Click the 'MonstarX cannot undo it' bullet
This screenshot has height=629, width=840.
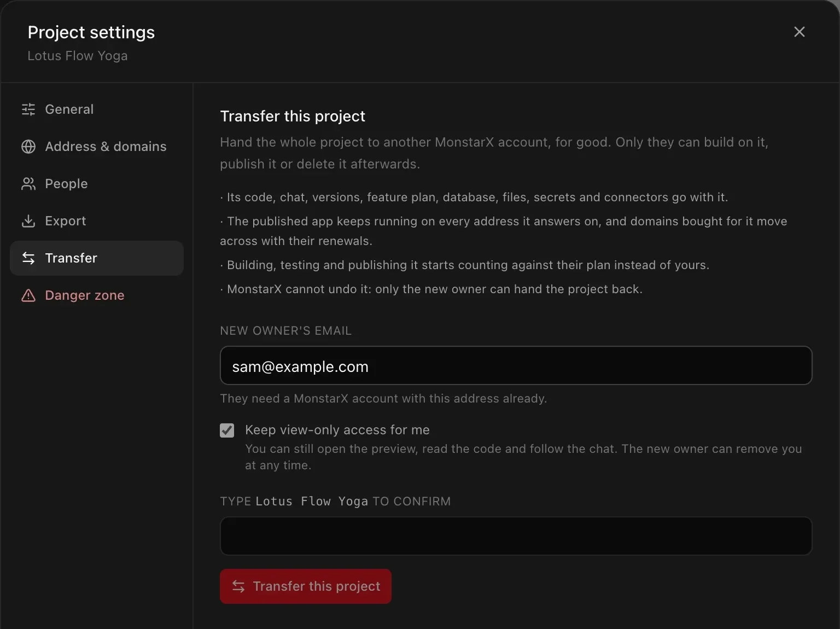click(x=431, y=289)
